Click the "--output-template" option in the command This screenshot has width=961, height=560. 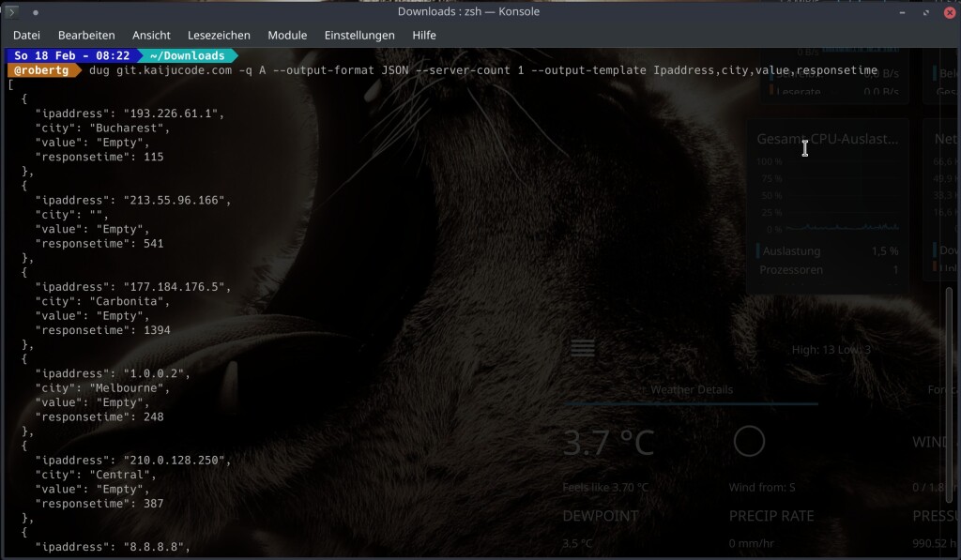[589, 70]
